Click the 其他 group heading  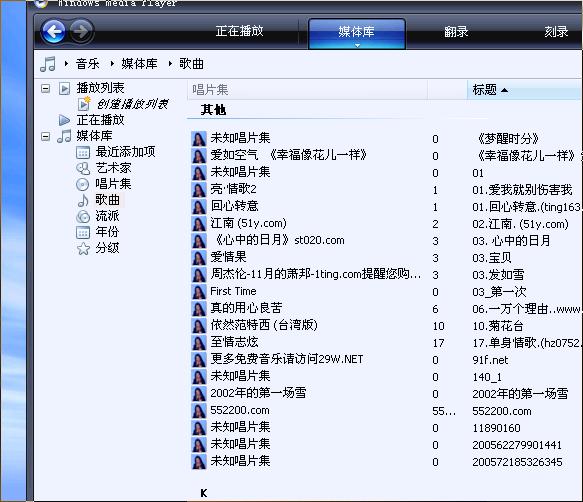[x=213, y=110]
